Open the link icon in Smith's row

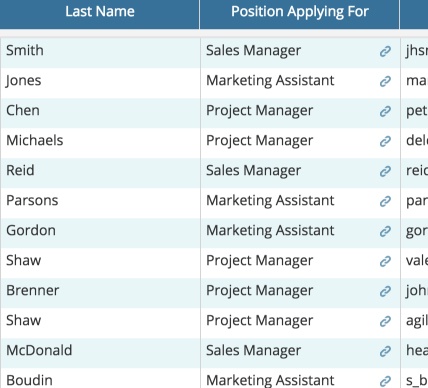385,51
